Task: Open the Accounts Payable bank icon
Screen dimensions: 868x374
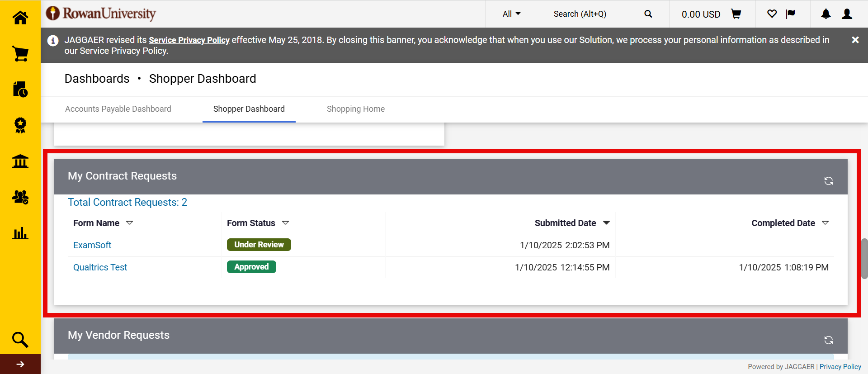Action: [x=20, y=161]
